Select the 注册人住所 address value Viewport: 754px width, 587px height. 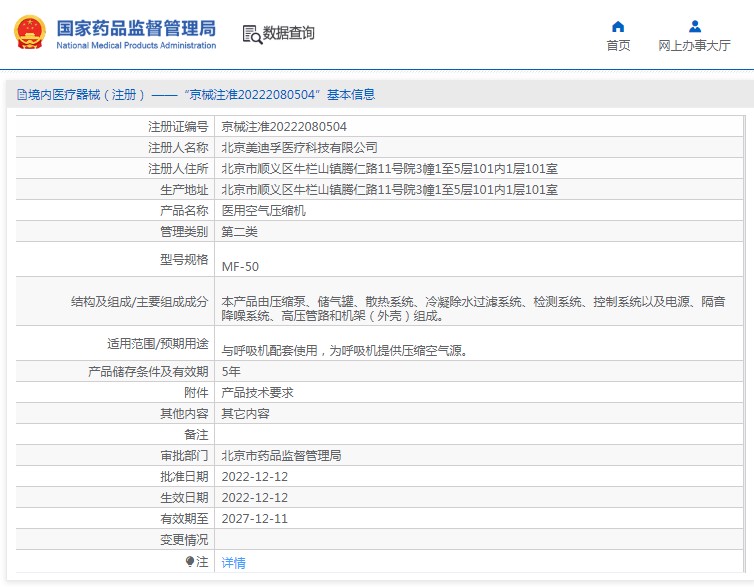click(x=390, y=169)
